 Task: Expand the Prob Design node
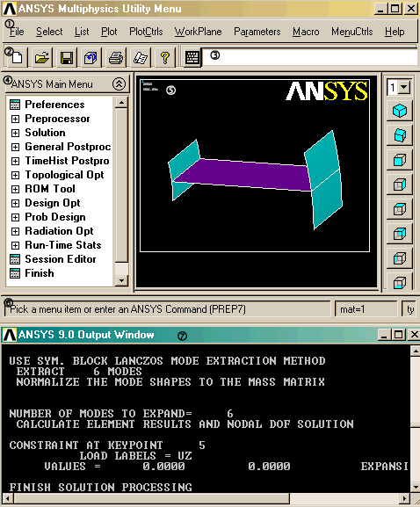click(x=15, y=217)
